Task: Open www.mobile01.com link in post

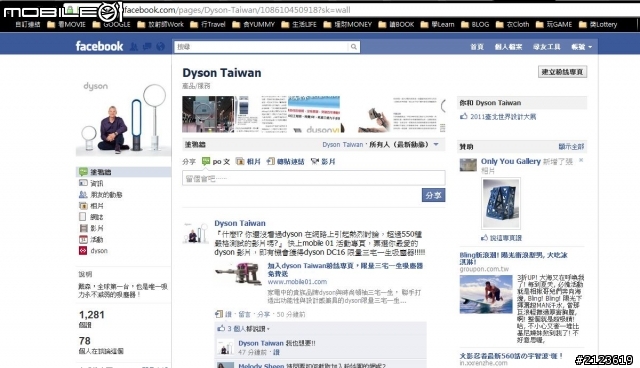Action: [x=297, y=282]
